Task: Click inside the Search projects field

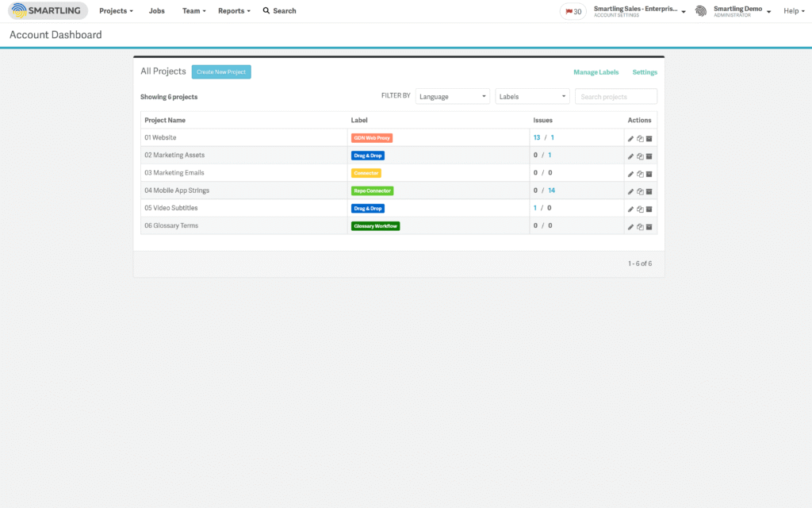Action: tap(615, 95)
